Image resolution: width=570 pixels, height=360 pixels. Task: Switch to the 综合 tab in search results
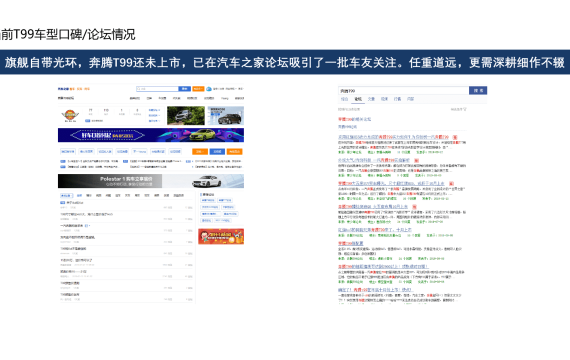(344, 99)
